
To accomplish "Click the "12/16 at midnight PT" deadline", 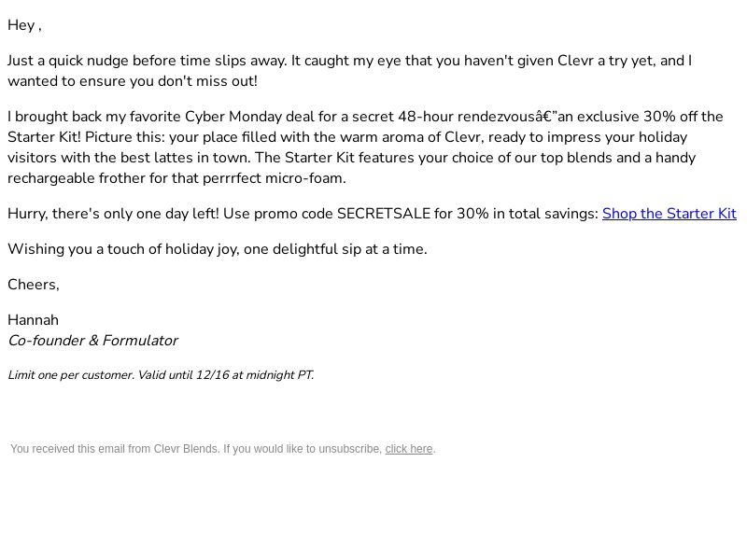I will point(255,375).
